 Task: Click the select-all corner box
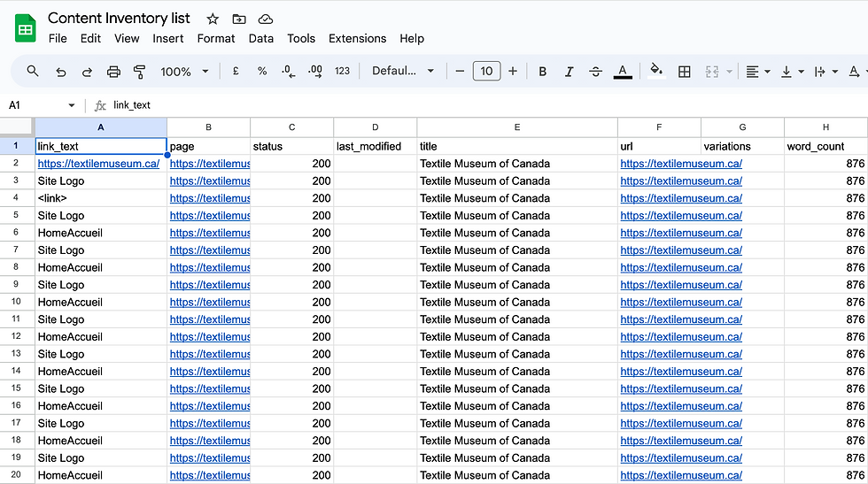17,127
